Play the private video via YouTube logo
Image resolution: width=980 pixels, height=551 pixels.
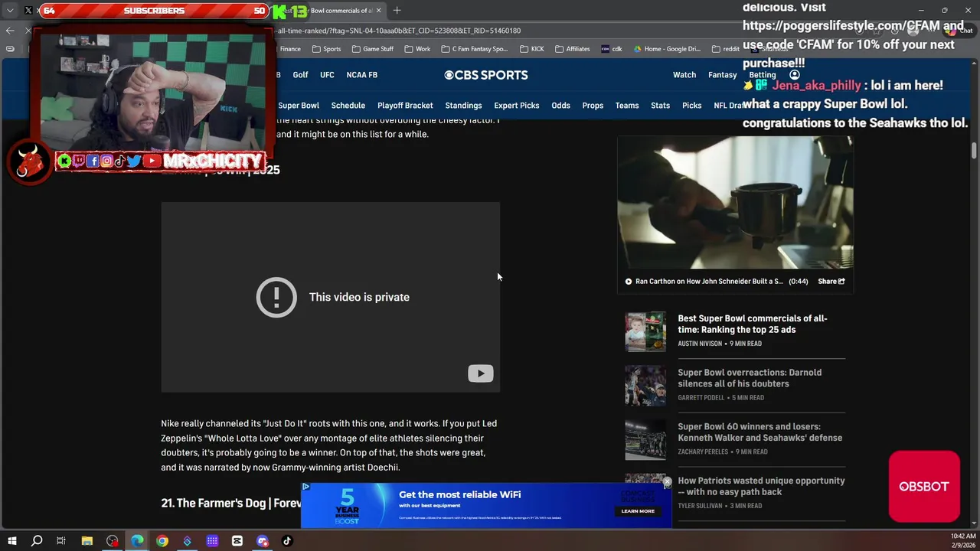tap(481, 373)
